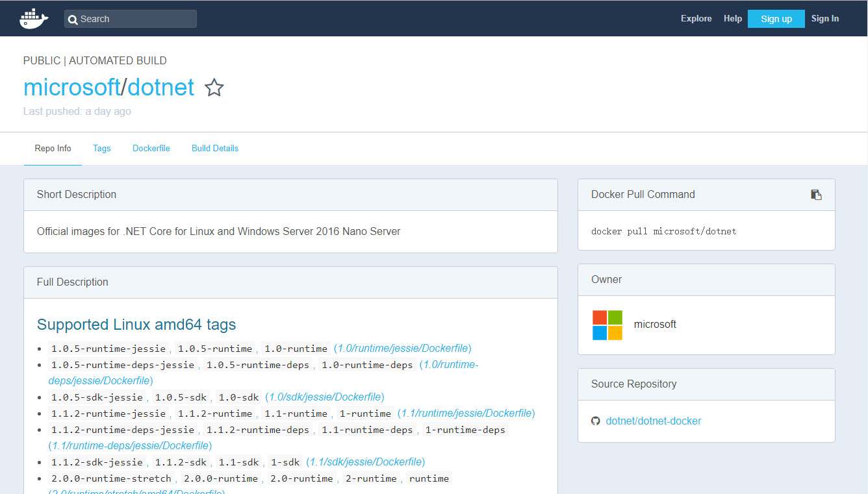Click the 1.0.5-sdk-jessie tag

[x=97, y=397]
